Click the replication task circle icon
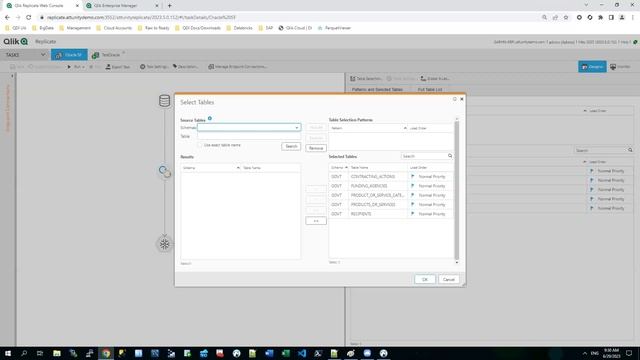Viewport: 640px width, 360px height. pos(164,171)
